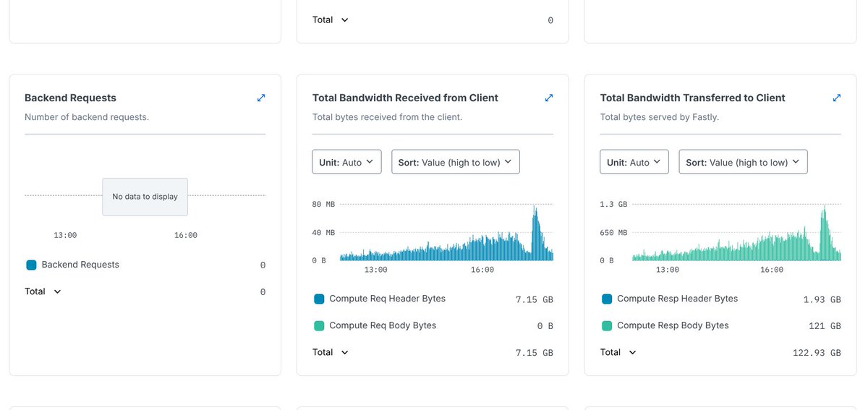Click the spike in the Bandwidth Received chart
This screenshot has height=410, width=868.
coord(535,233)
